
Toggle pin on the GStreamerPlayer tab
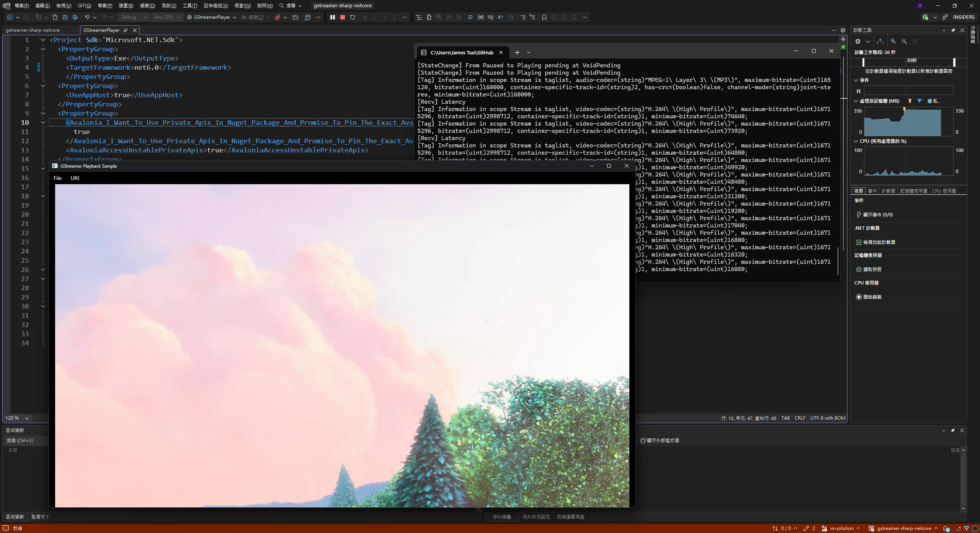click(126, 30)
